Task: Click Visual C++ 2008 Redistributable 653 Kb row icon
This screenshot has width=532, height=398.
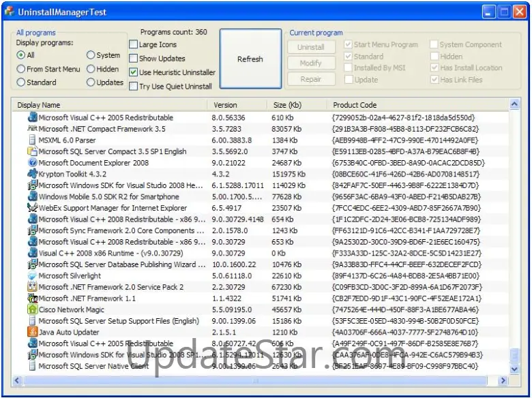Action: click(32, 242)
